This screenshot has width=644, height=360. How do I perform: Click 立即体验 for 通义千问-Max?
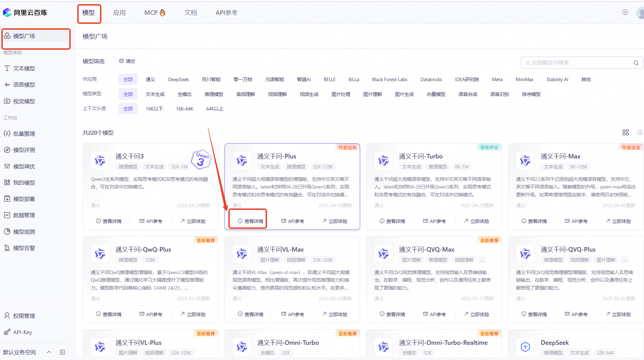tap(618, 221)
